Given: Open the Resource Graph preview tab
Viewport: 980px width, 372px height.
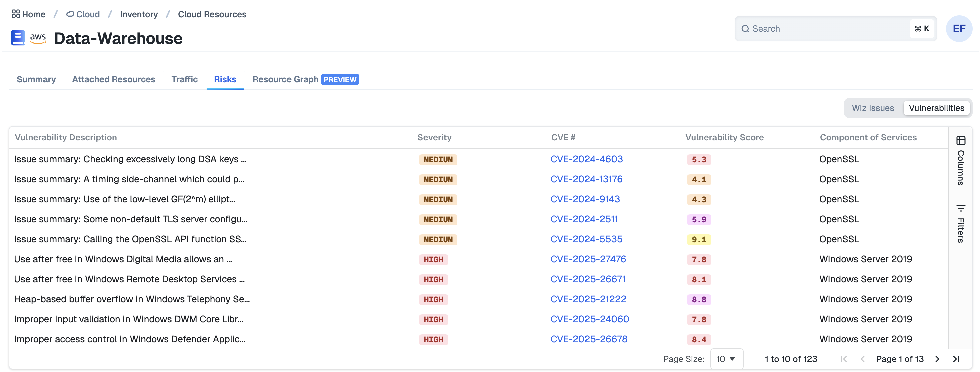Looking at the screenshot, I should [x=305, y=79].
